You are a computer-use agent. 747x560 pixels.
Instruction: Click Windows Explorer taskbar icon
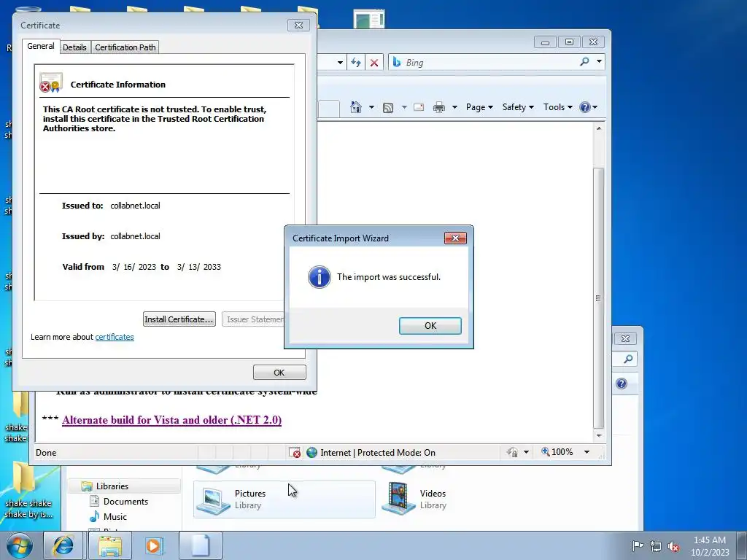click(110, 545)
